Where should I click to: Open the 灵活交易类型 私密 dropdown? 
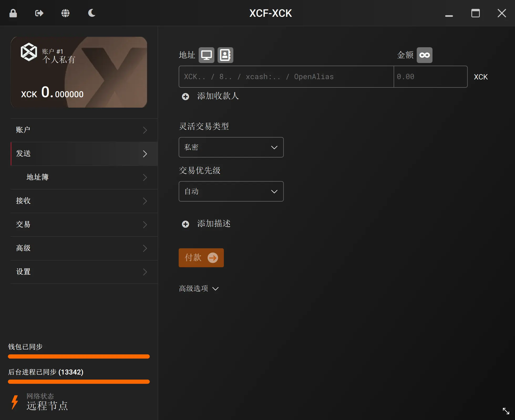pos(231,147)
